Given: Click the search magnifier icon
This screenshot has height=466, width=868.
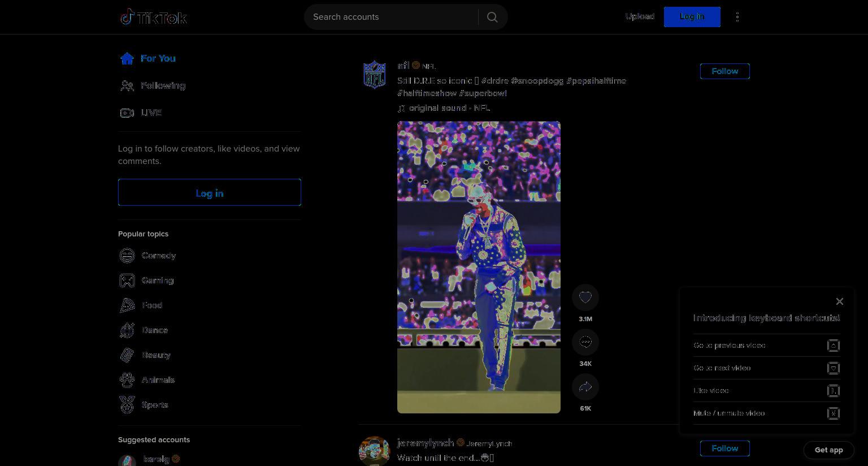Looking at the screenshot, I should coord(492,17).
